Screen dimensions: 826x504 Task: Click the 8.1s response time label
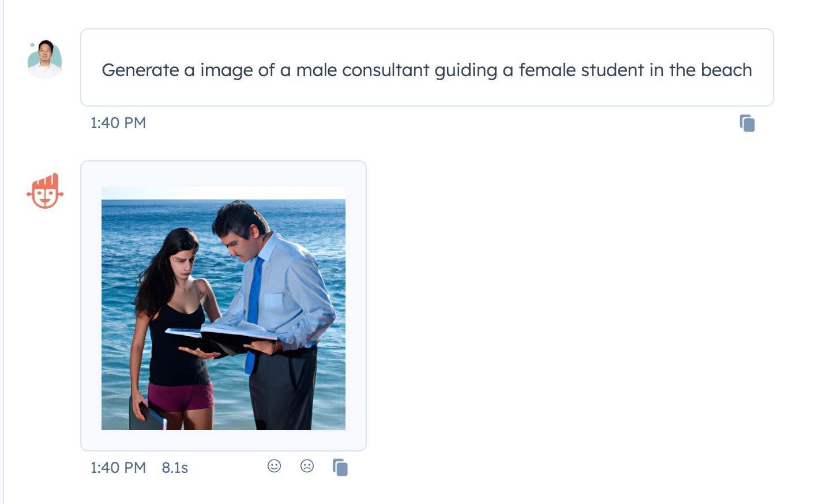[x=175, y=468]
